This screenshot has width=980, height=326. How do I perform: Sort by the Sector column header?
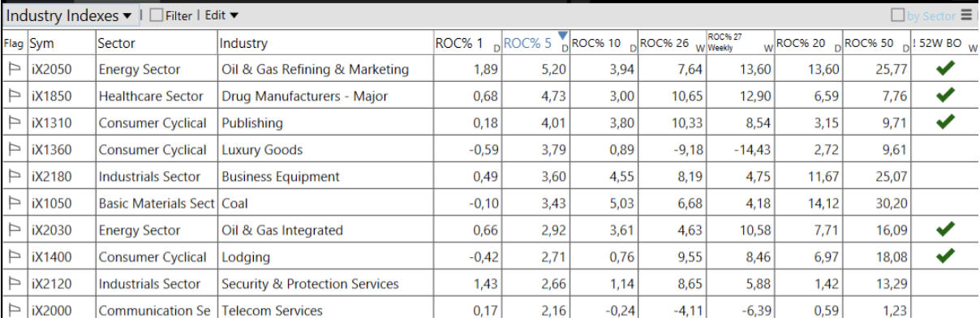117,44
